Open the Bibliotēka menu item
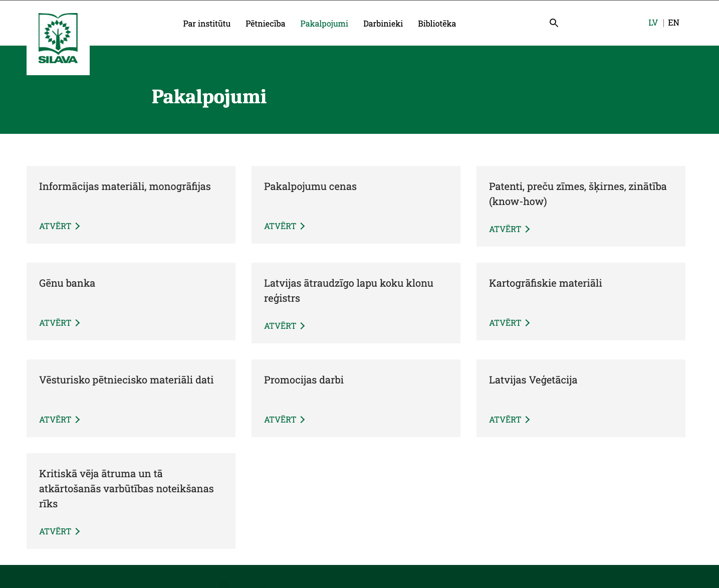The image size is (719, 588). (x=437, y=24)
